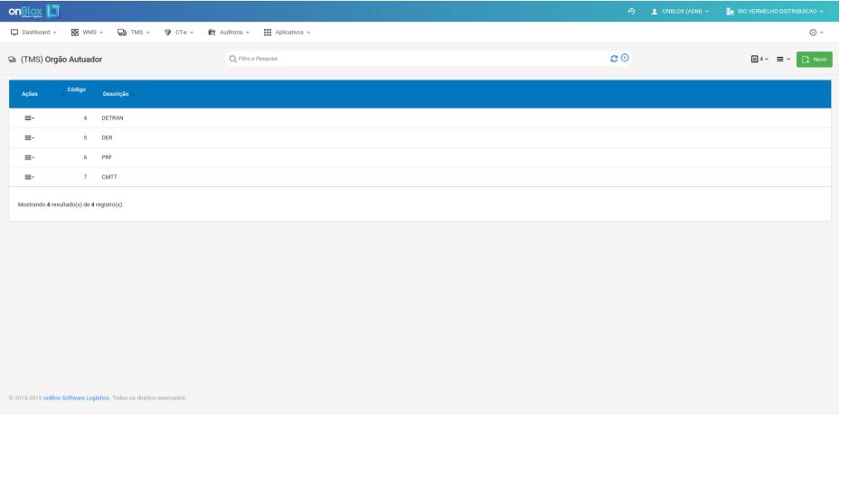The image size is (868, 488).
Task: Open the page size 4 dropdown
Action: tap(759, 59)
